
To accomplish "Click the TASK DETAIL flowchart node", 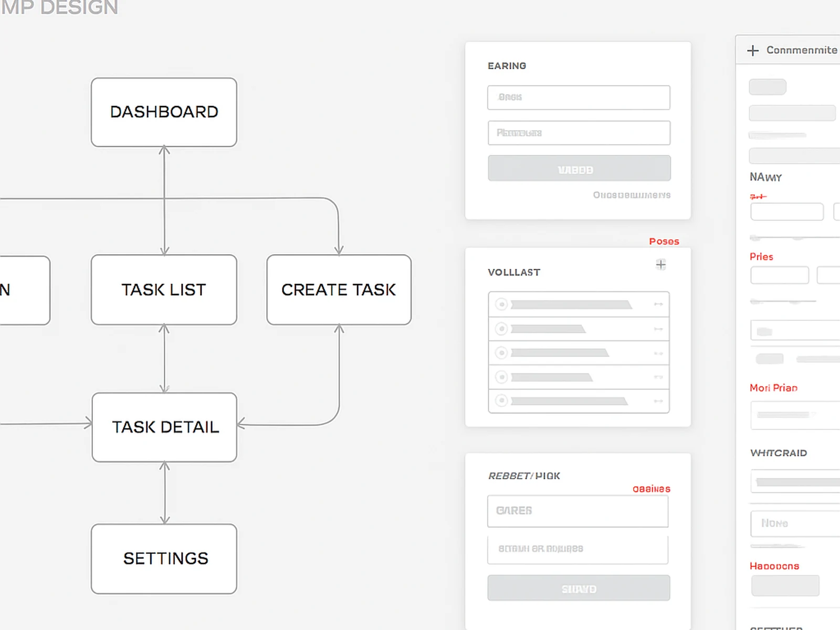I will coord(165,427).
